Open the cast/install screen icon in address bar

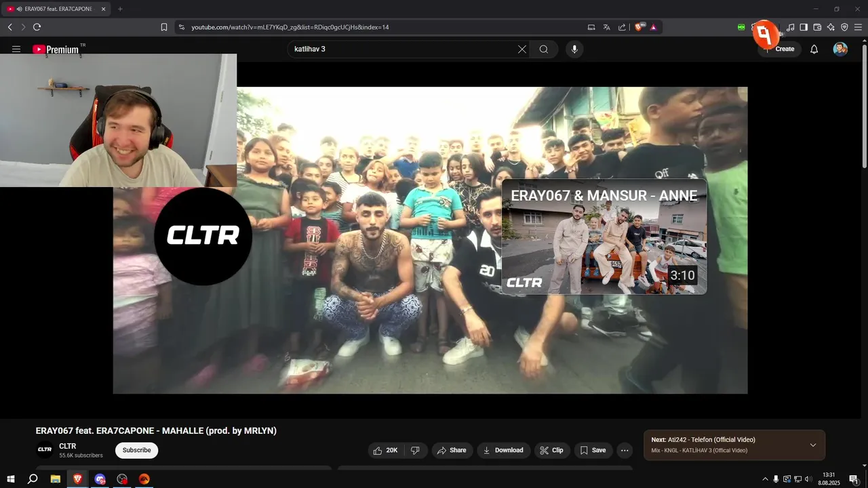click(591, 27)
